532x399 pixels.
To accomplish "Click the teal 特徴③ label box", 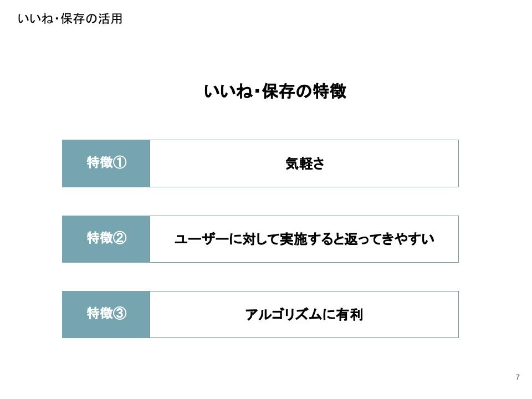I will [x=106, y=314].
